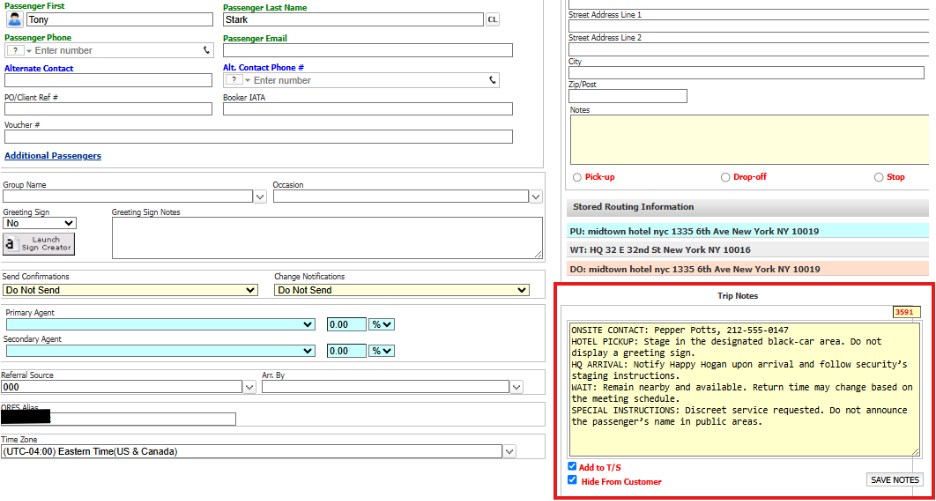Click the phone icon in Passenger Phone field
936x501 pixels.
[207, 50]
